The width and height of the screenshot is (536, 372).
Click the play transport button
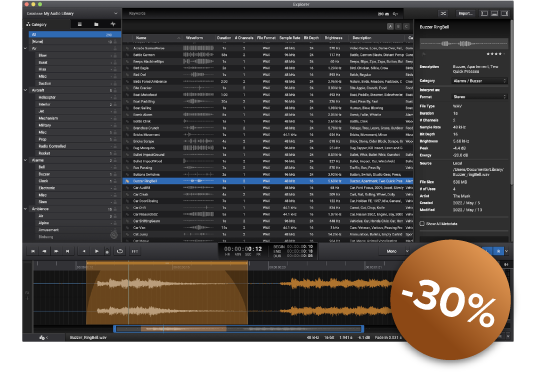96,251
